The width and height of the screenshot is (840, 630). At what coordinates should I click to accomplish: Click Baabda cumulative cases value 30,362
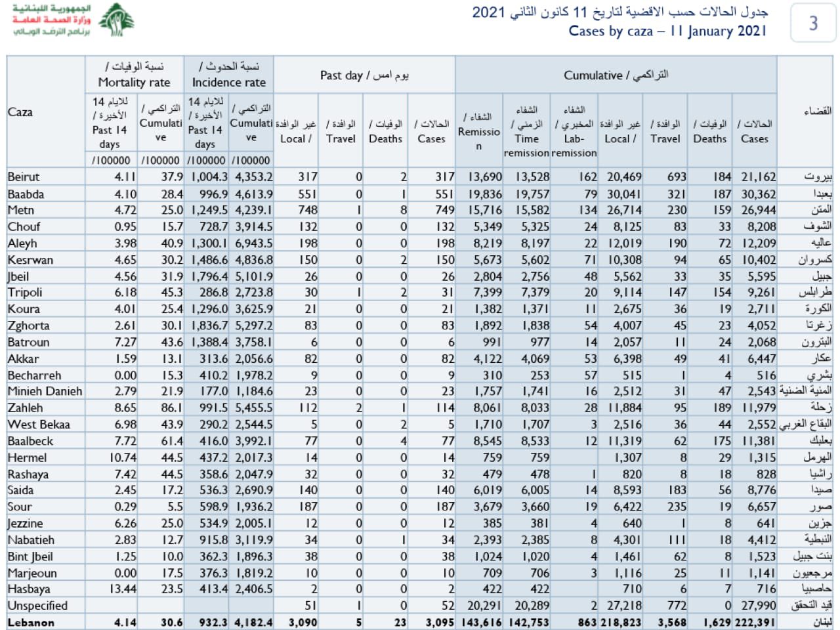pyautogui.click(x=758, y=194)
